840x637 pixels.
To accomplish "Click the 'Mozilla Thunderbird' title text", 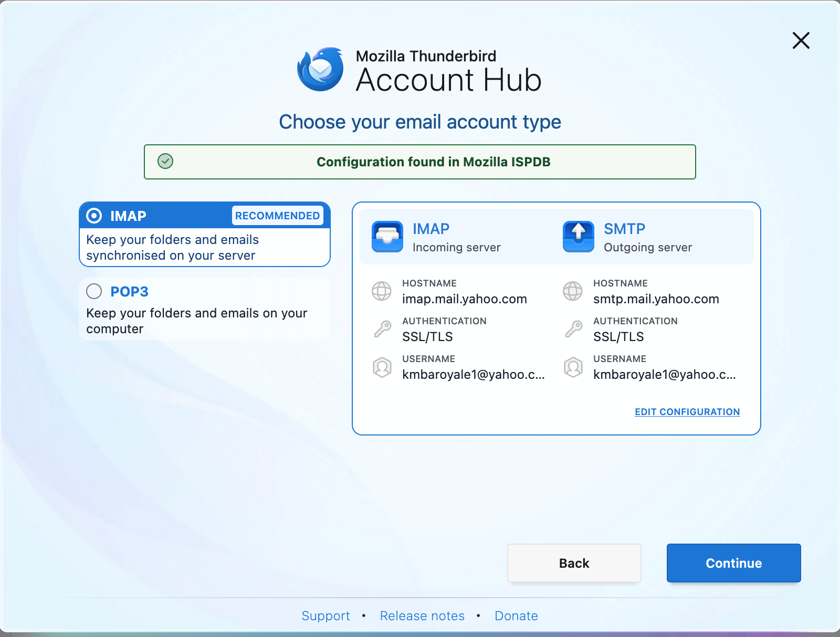I will point(426,56).
